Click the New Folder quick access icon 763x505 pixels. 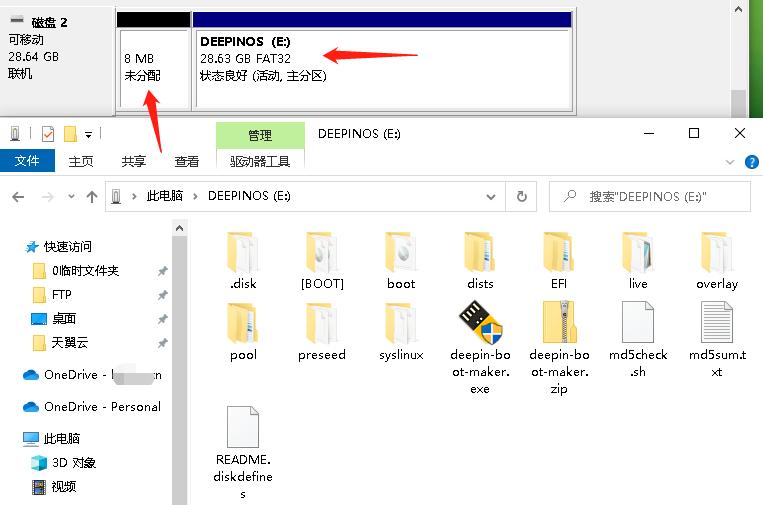tap(70, 133)
